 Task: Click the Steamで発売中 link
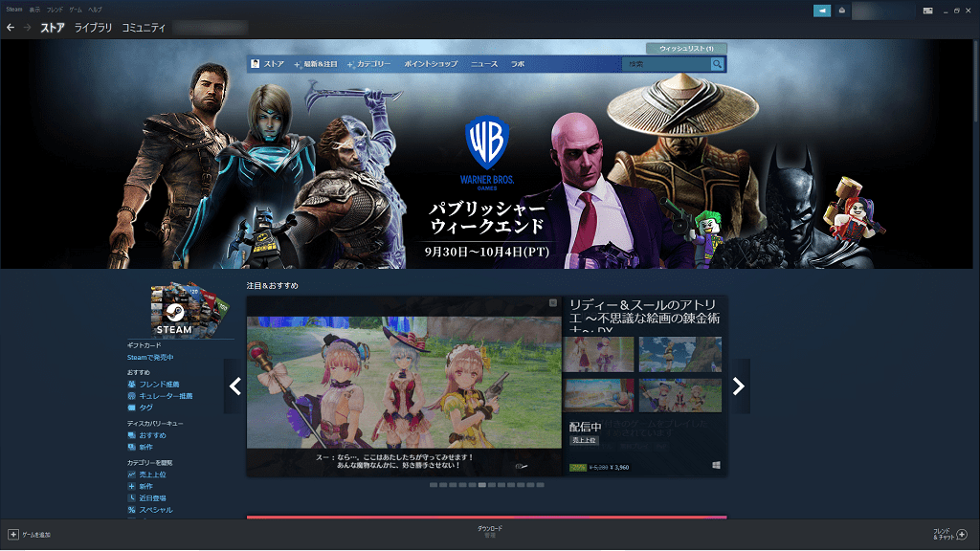(x=150, y=358)
